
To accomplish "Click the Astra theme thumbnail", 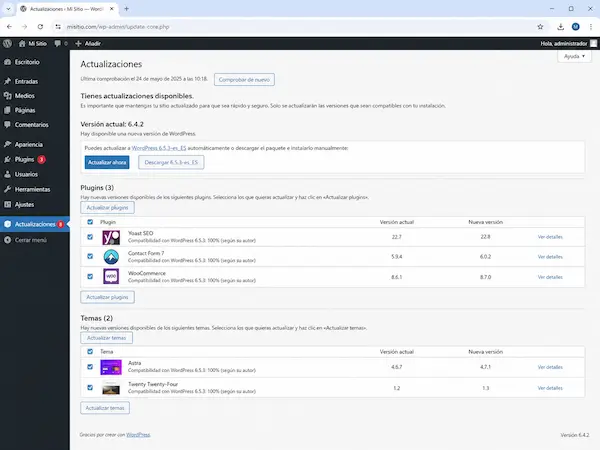I will coord(111,367).
